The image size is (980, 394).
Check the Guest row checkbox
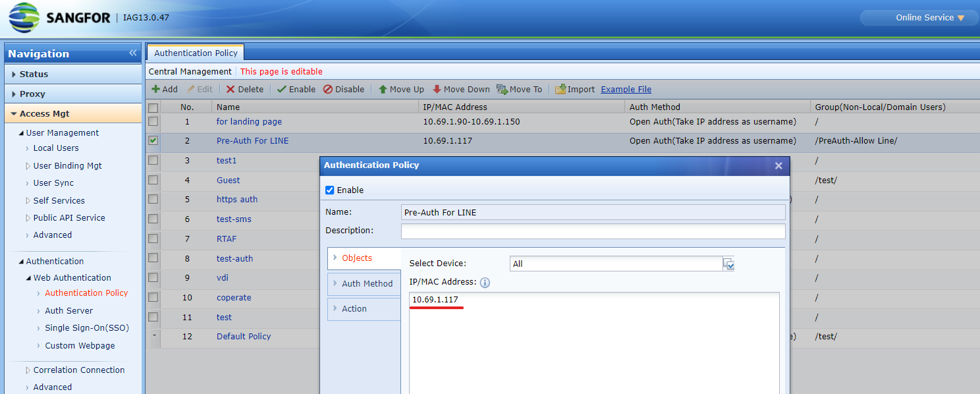click(153, 180)
